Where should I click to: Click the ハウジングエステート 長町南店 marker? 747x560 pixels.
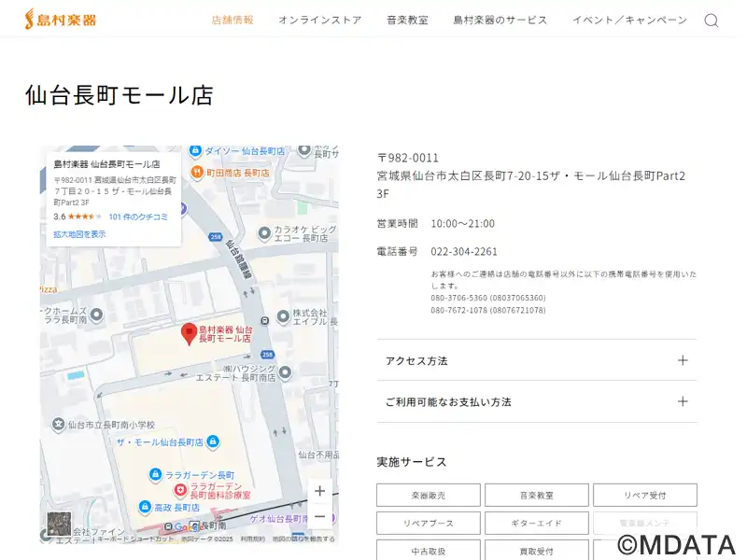285,372
